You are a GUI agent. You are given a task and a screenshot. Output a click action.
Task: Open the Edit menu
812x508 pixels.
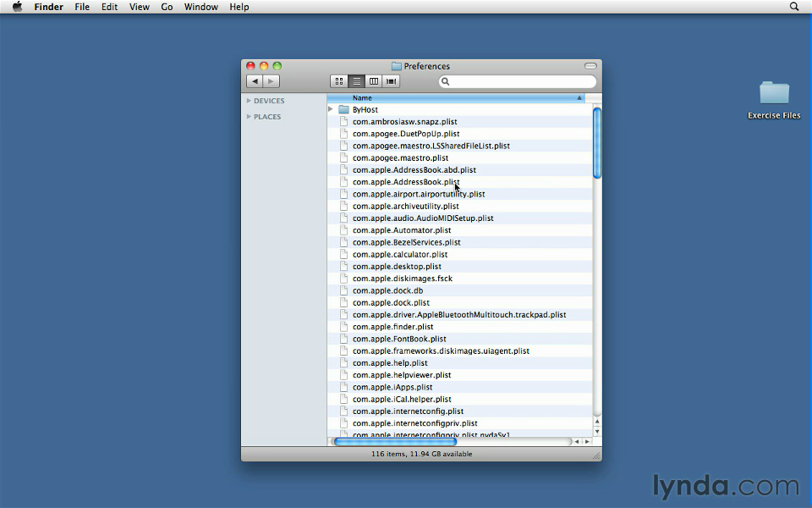tap(109, 7)
